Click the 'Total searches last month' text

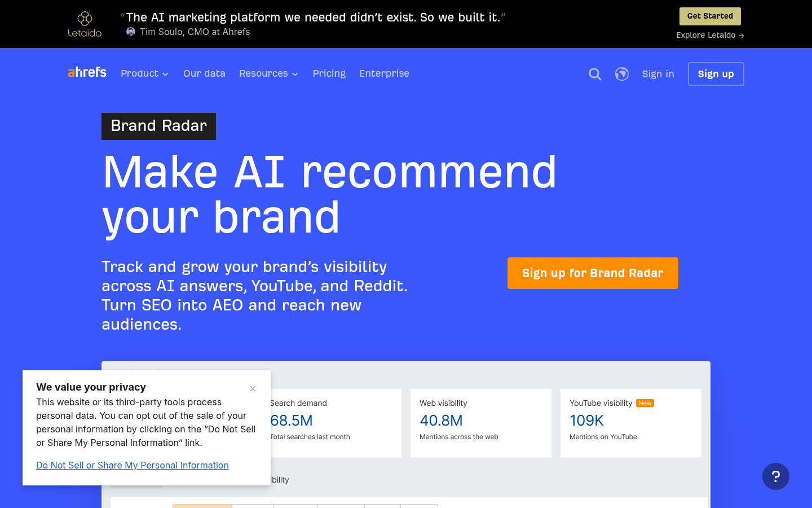310,437
